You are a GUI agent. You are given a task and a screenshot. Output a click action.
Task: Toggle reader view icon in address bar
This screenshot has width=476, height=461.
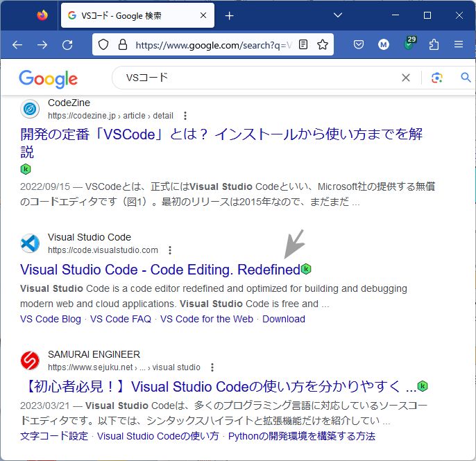click(x=303, y=44)
